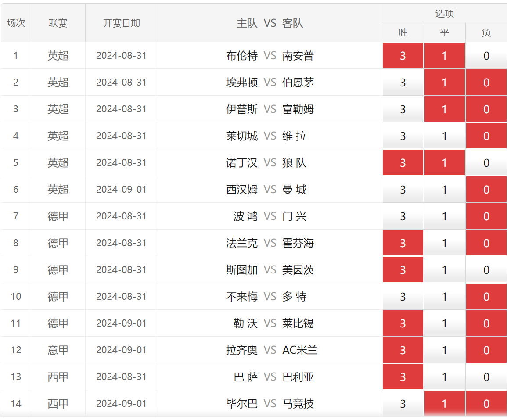
Task: Select draw option 1 for 巴萨 vs 巴利亚
Action: point(444,377)
